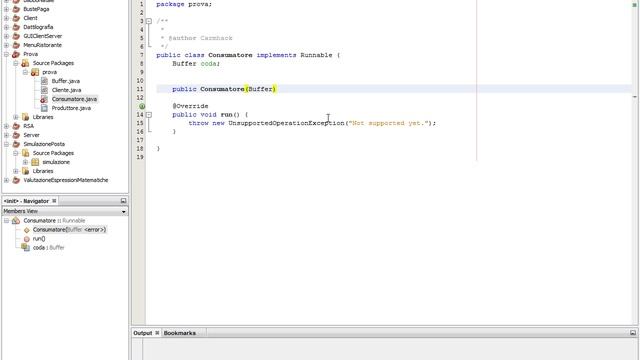
Task: Select the RSA project label
Action: click(x=29, y=126)
